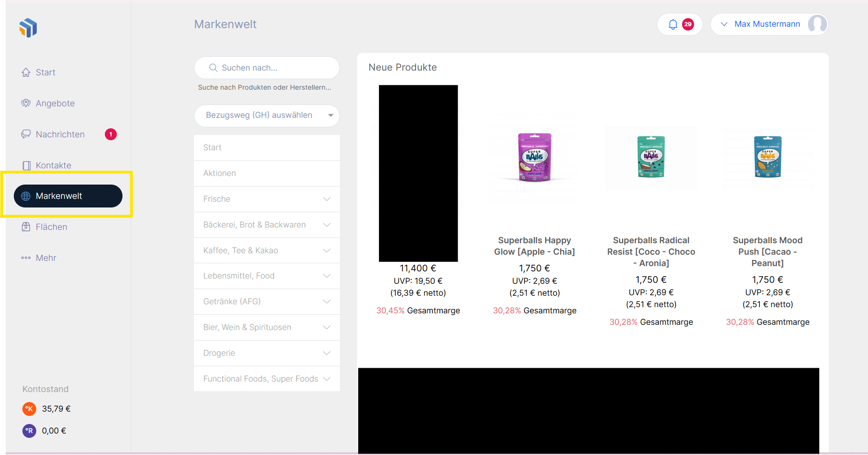This screenshot has width=868, height=455.
Task: Open the Mehr menu dots
Action: pyautogui.click(x=26, y=258)
